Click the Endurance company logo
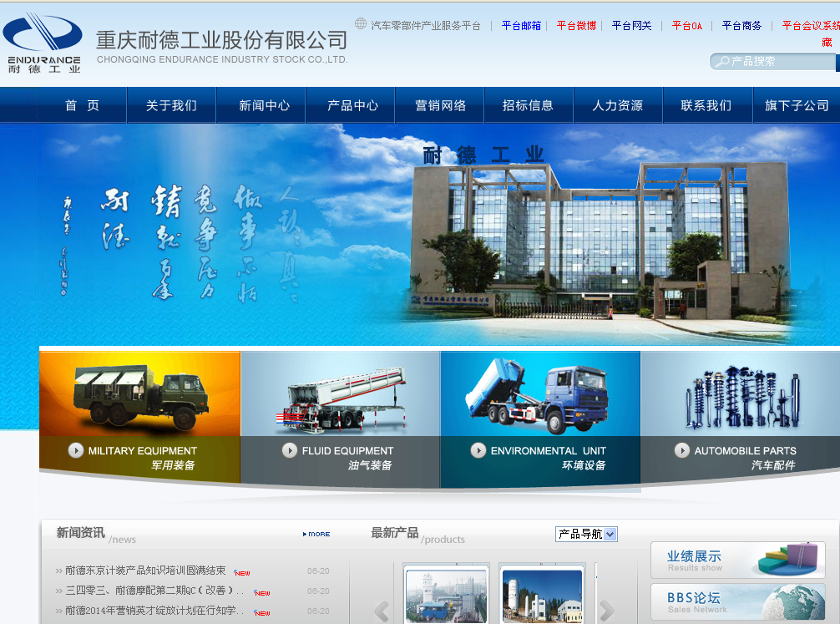The width and height of the screenshot is (840, 624). 43,43
